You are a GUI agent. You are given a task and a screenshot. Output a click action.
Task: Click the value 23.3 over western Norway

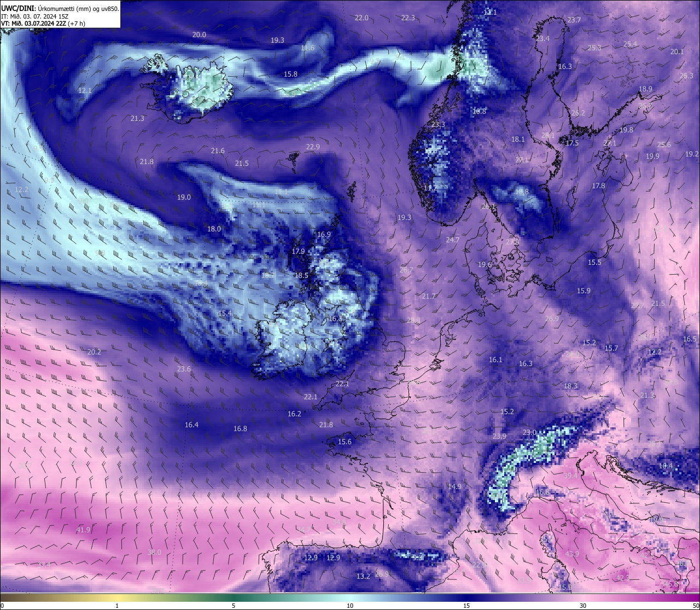coord(438,125)
